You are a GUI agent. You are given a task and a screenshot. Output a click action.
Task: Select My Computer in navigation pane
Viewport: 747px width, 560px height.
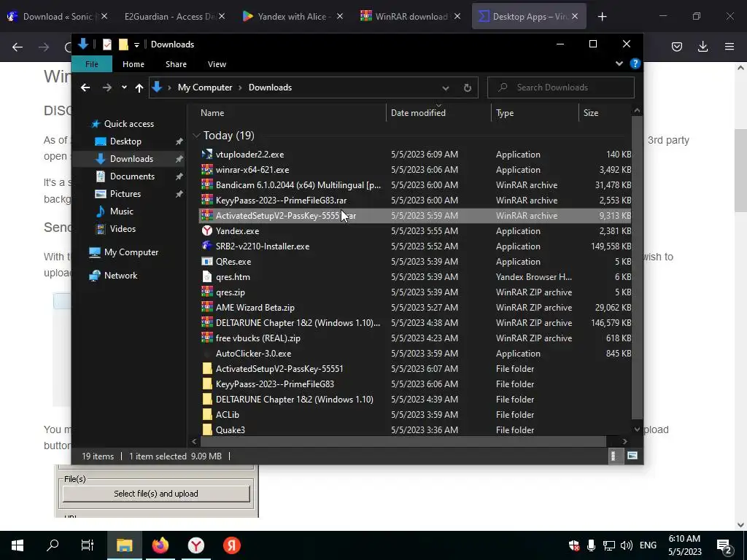[131, 252]
